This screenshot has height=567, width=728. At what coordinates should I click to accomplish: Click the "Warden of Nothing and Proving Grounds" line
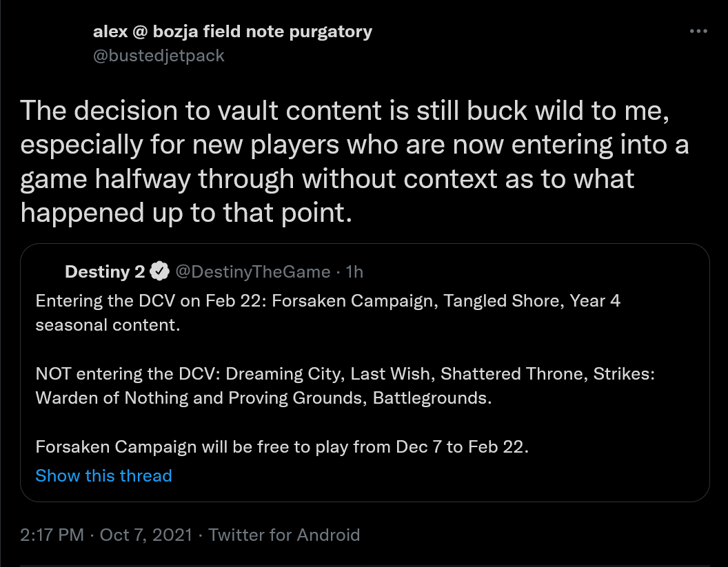(263, 398)
